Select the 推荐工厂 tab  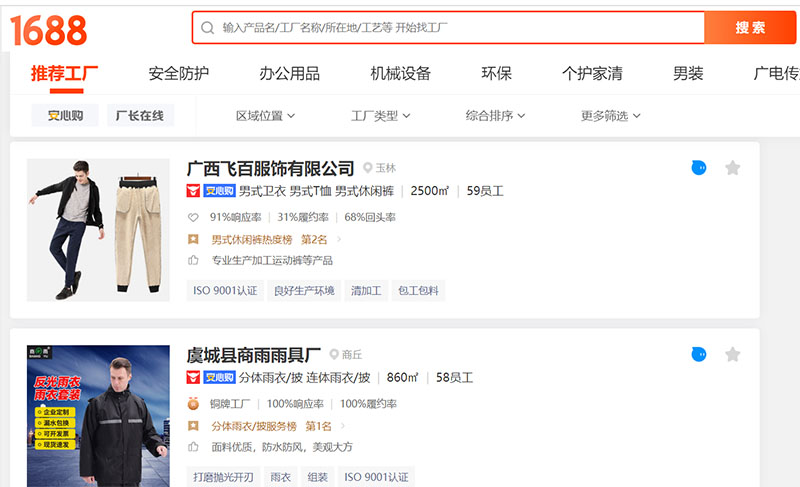pyautogui.click(x=64, y=73)
